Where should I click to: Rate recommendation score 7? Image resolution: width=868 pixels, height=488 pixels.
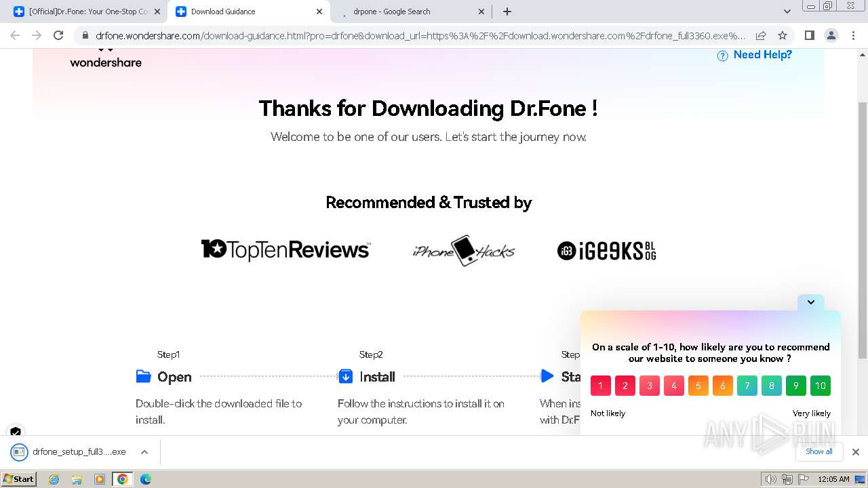747,386
